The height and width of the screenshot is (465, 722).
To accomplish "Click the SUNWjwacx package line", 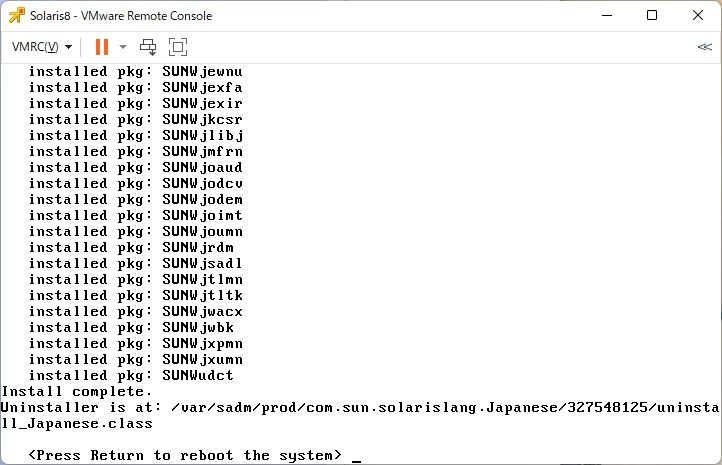I will (135, 311).
